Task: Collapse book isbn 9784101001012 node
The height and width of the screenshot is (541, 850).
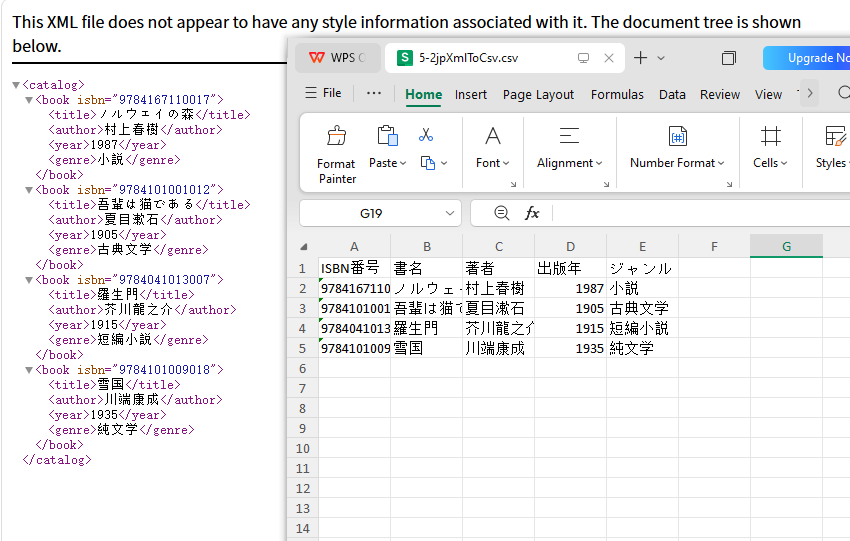Action: (29, 190)
